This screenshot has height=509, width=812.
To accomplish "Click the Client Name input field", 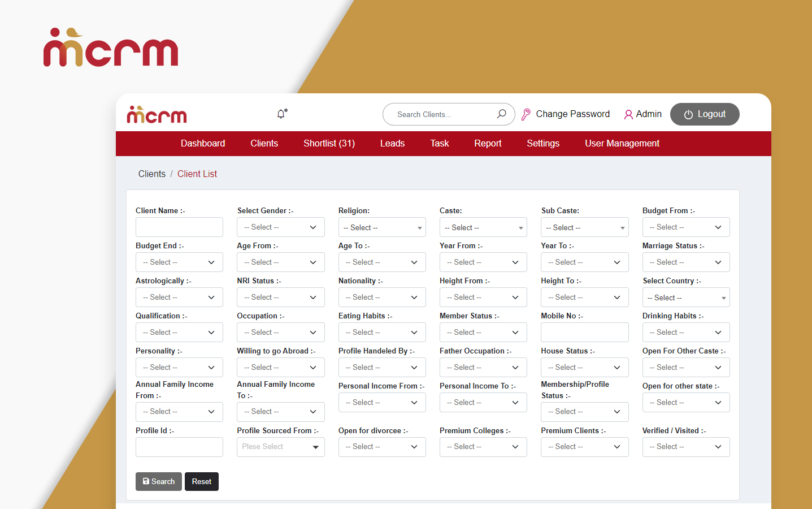I will [x=179, y=227].
